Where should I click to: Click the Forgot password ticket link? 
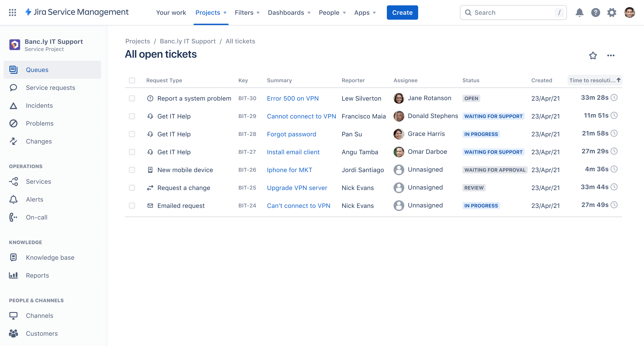tap(292, 134)
